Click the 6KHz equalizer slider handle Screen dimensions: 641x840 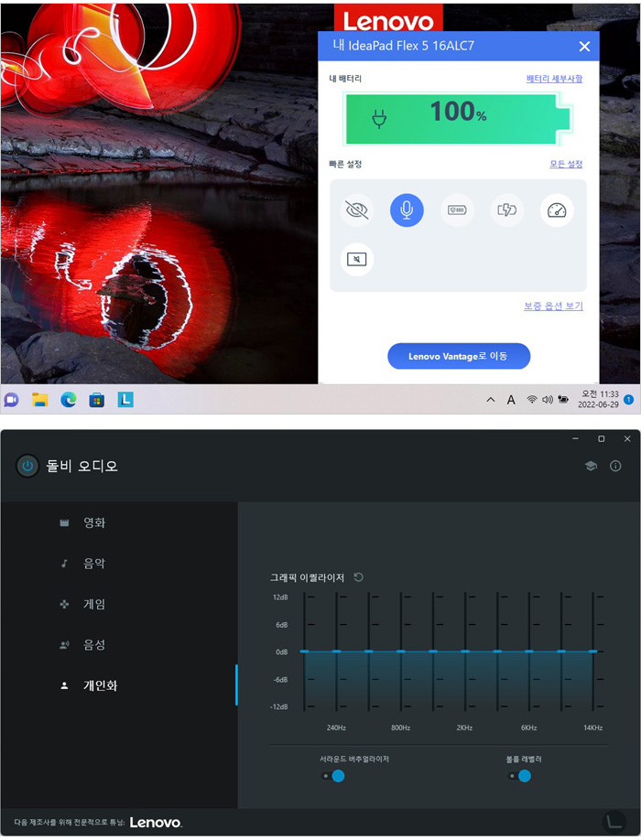click(529, 652)
